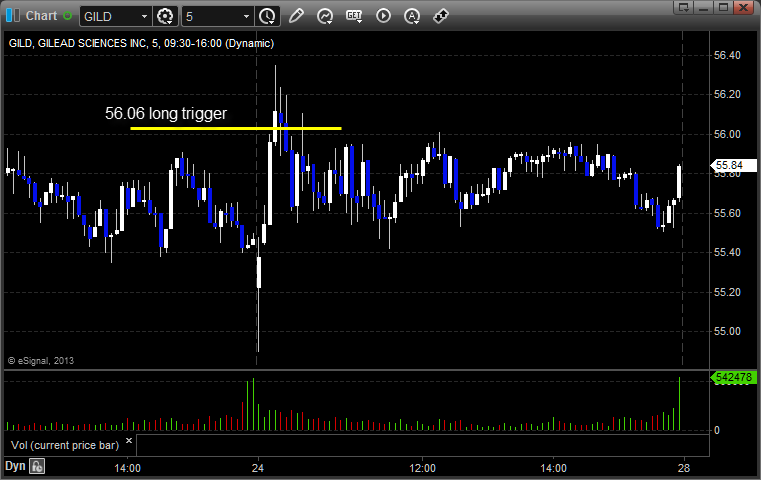Click the 55.84 current price marker
Viewport: 761px width, 480px height.
pos(733,166)
